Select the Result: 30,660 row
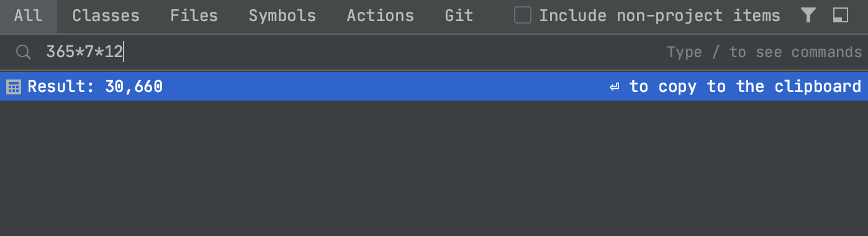The height and width of the screenshot is (236, 868). pos(434,86)
